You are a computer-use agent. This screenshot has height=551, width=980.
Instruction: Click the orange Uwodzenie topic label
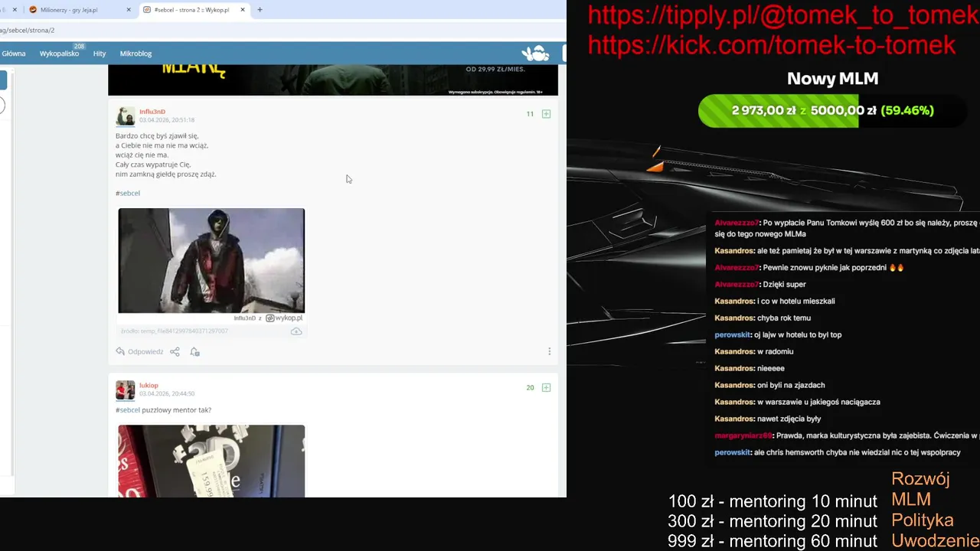click(x=935, y=541)
